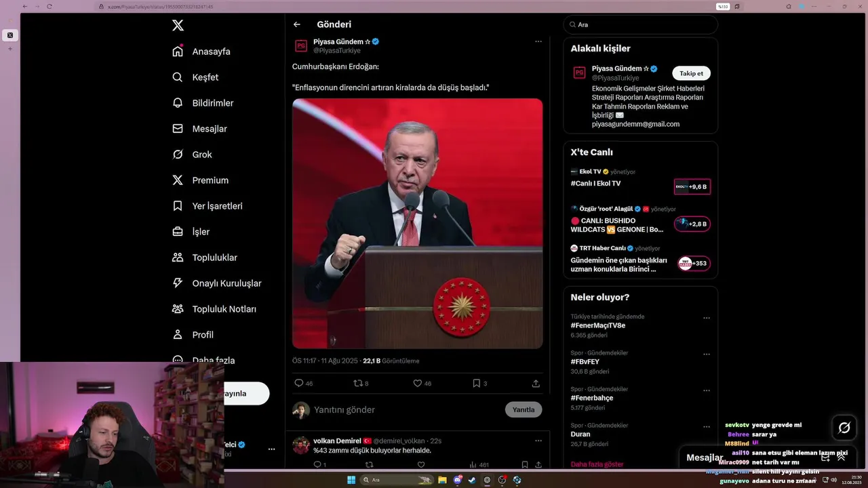
Task: Click the Yanıtla button
Action: coord(524,409)
